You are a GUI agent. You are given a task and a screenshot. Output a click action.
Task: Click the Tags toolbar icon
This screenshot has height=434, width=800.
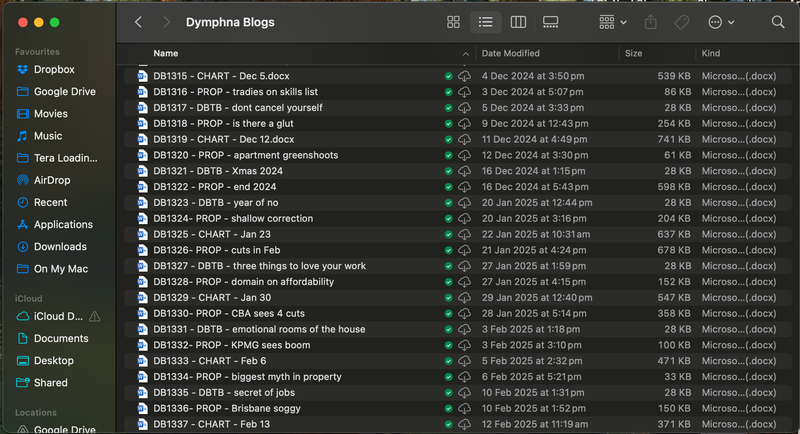tap(682, 22)
